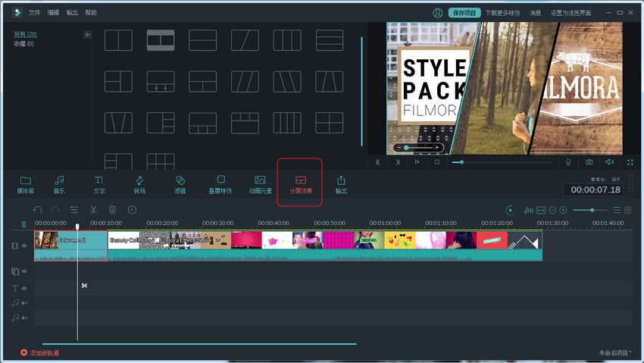644x363 pixels.
Task: Collapse the category sidebar arrow
Action: (87, 35)
